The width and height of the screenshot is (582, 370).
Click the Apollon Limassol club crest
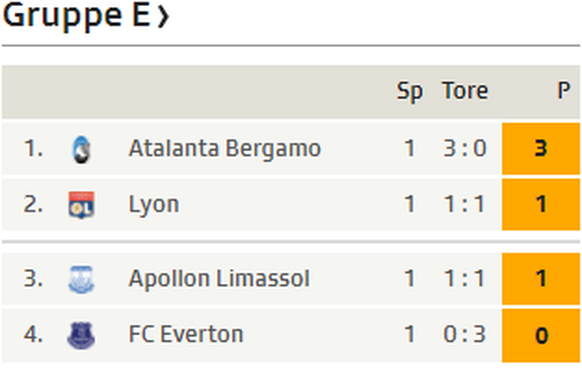[x=81, y=279]
